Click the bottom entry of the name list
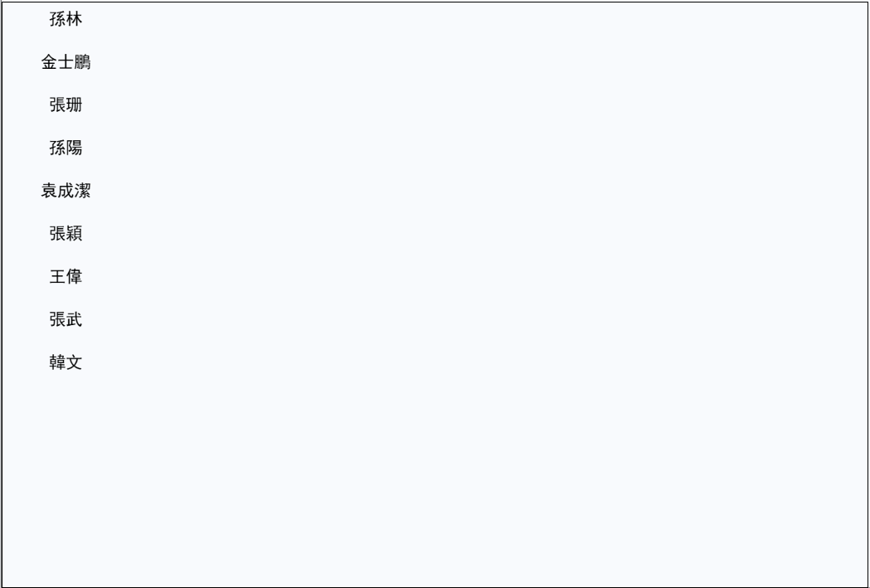The image size is (870, 588). 66,362
